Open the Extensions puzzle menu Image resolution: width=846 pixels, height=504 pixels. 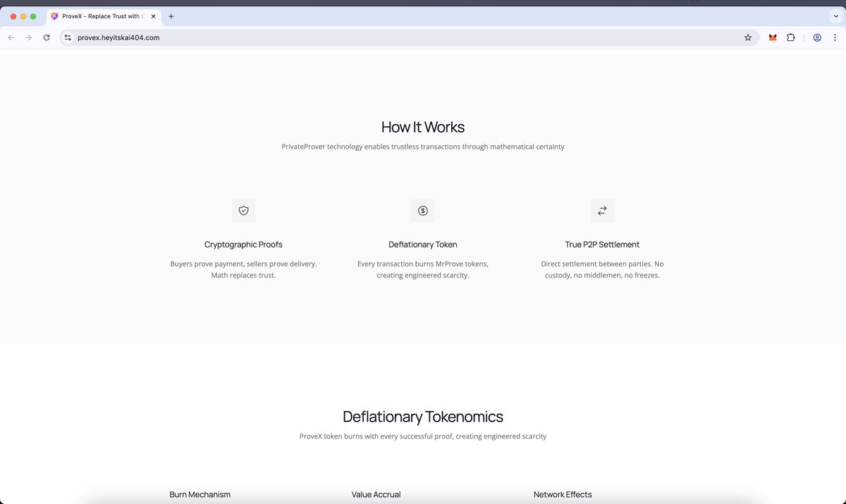pos(791,37)
